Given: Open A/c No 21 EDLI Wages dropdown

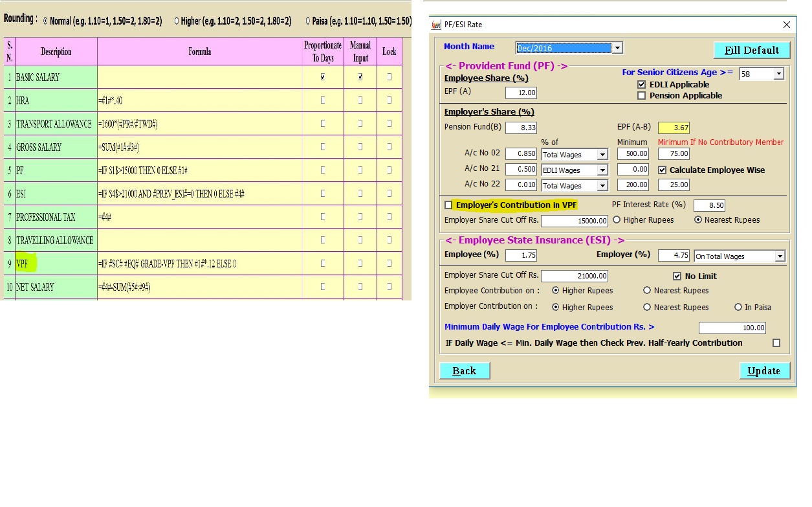Looking at the screenshot, I should point(602,170).
